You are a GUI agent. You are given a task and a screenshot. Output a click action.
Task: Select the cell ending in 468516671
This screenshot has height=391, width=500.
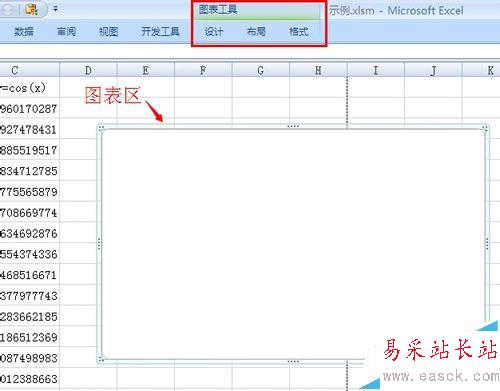pyautogui.click(x=29, y=275)
